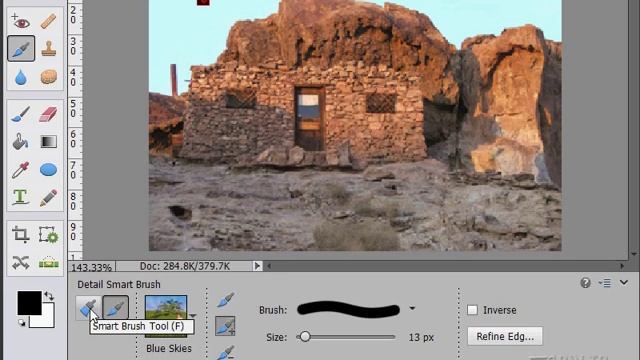Viewport: 640px width, 360px height.
Task: Click the 143.33% zoom field
Action: click(x=91, y=267)
